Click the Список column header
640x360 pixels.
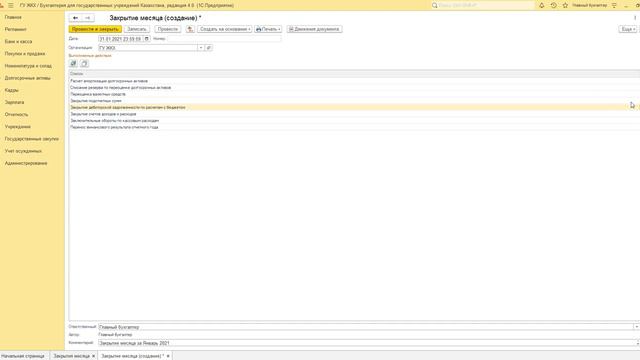click(354, 73)
